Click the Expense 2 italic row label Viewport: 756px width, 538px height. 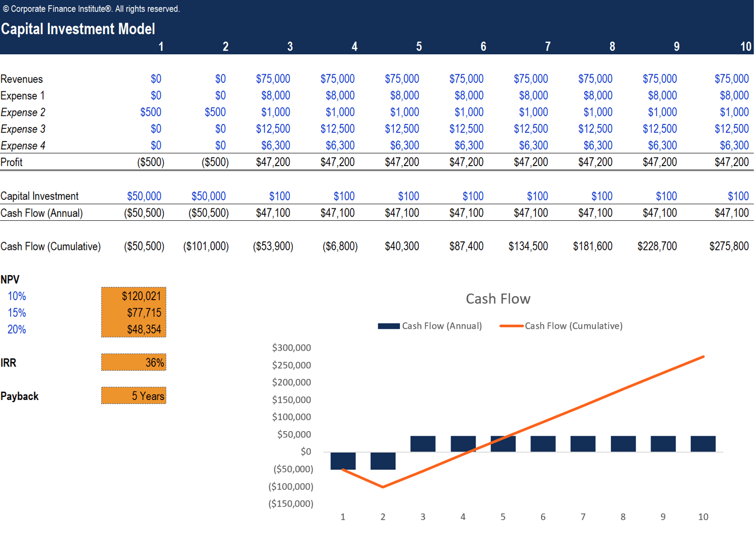(x=23, y=112)
